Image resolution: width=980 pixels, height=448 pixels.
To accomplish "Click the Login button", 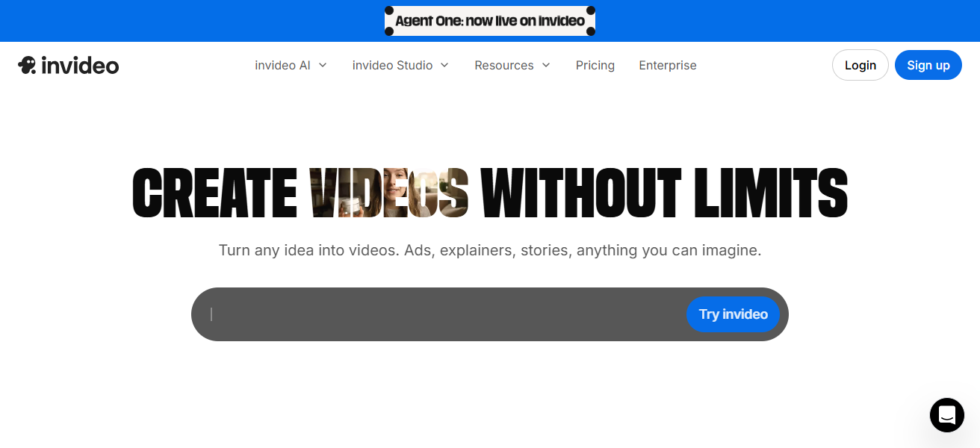I will pos(860,65).
